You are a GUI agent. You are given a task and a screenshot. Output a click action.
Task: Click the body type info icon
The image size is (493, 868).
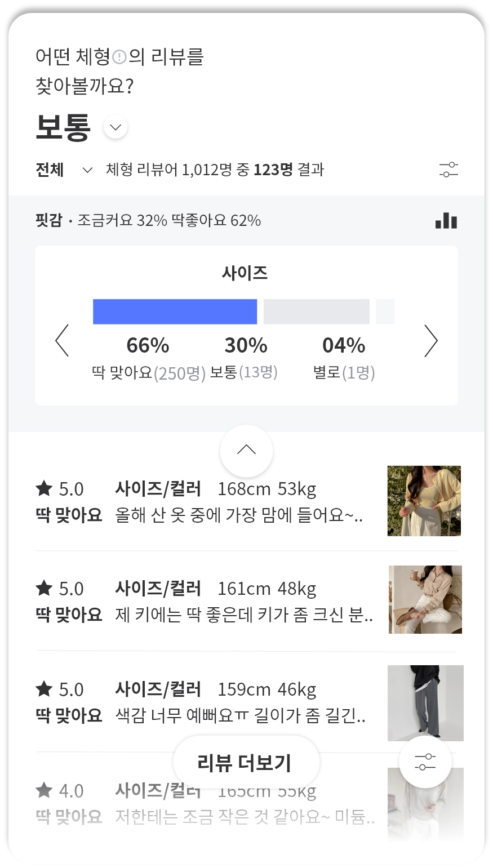[119, 57]
